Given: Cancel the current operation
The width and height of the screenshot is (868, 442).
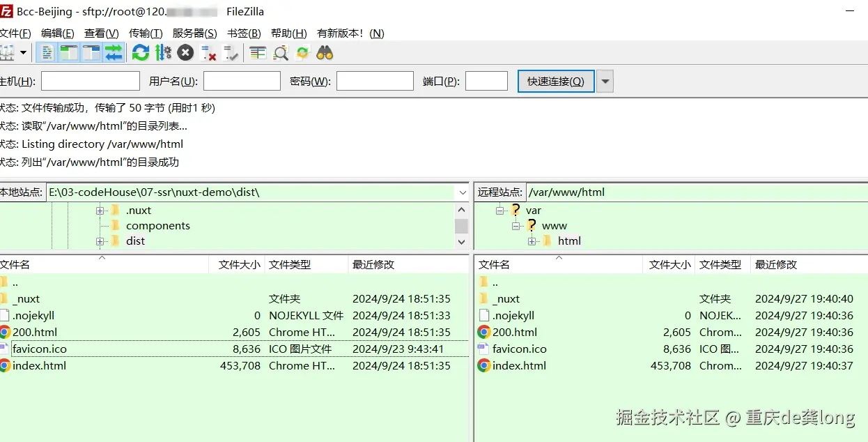Looking at the screenshot, I should pyautogui.click(x=185, y=52).
